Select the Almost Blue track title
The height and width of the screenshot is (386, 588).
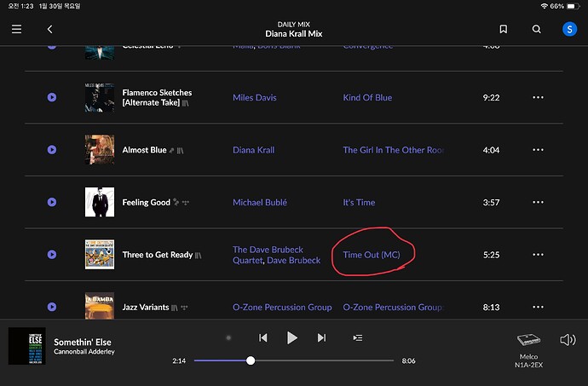tap(144, 150)
